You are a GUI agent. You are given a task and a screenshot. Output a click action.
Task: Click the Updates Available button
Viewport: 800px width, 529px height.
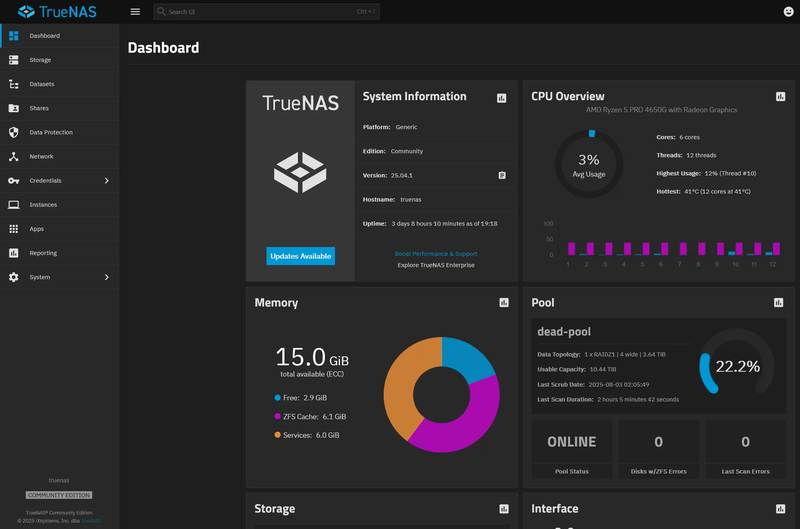(x=301, y=256)
